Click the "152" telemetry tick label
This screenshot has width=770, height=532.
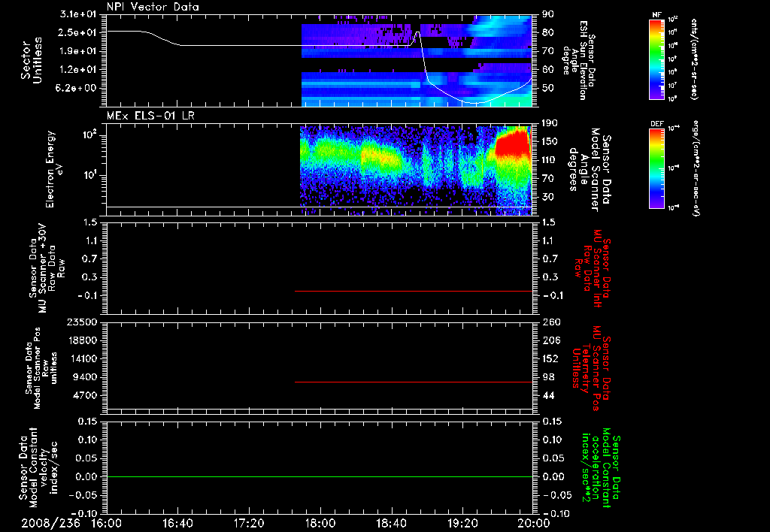550,358
